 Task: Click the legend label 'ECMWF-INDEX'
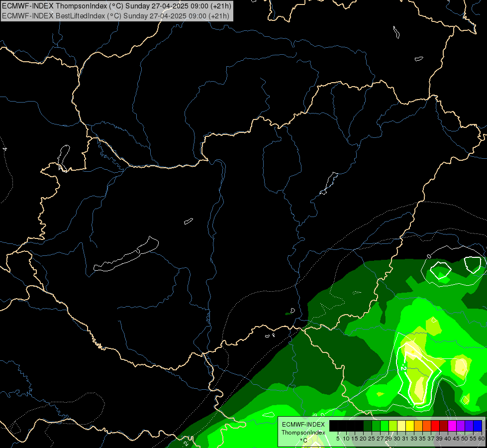click(x=303, y=425)
